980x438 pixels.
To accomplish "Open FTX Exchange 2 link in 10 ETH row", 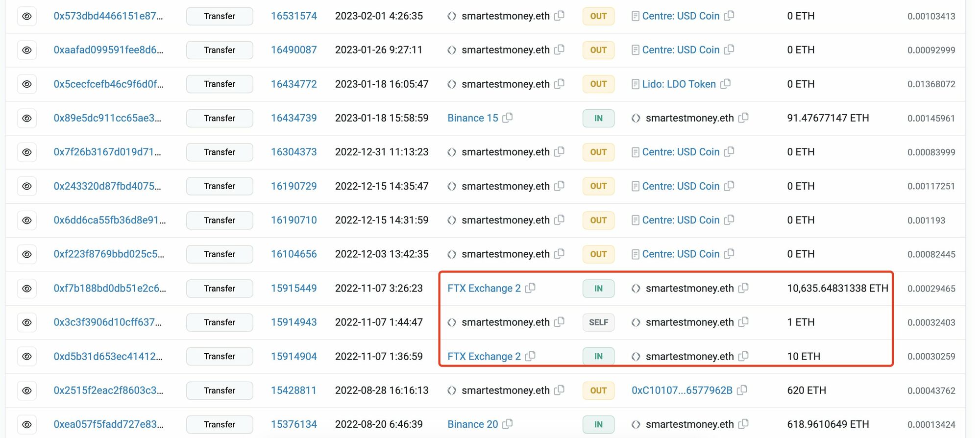I will [x=484, y=357].
